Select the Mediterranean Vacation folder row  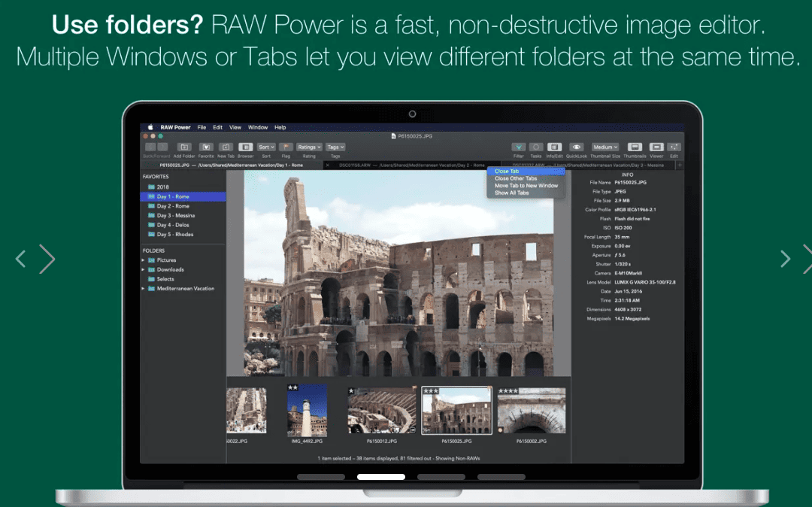click(183, 289)
